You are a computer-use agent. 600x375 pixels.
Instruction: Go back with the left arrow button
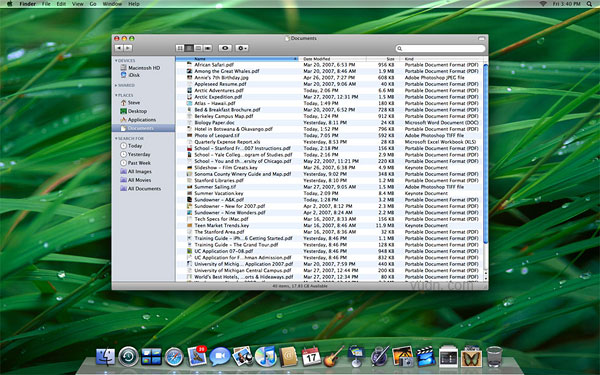119,48
